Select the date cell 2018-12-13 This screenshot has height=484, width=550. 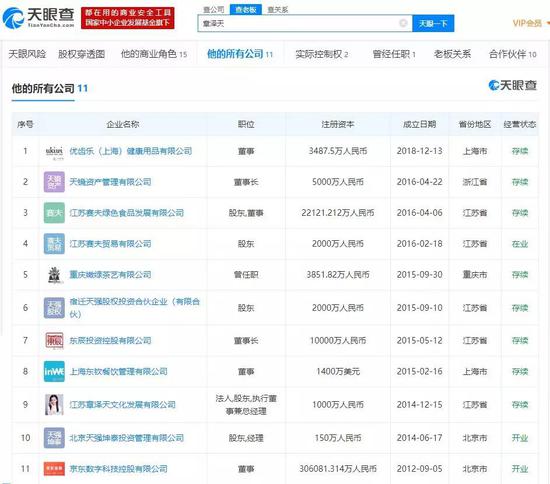pos(420,151)
